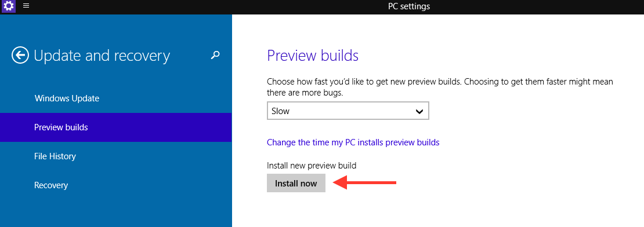Go back using the circled arrow icon

pyautogui.click(x=20, y=55)
